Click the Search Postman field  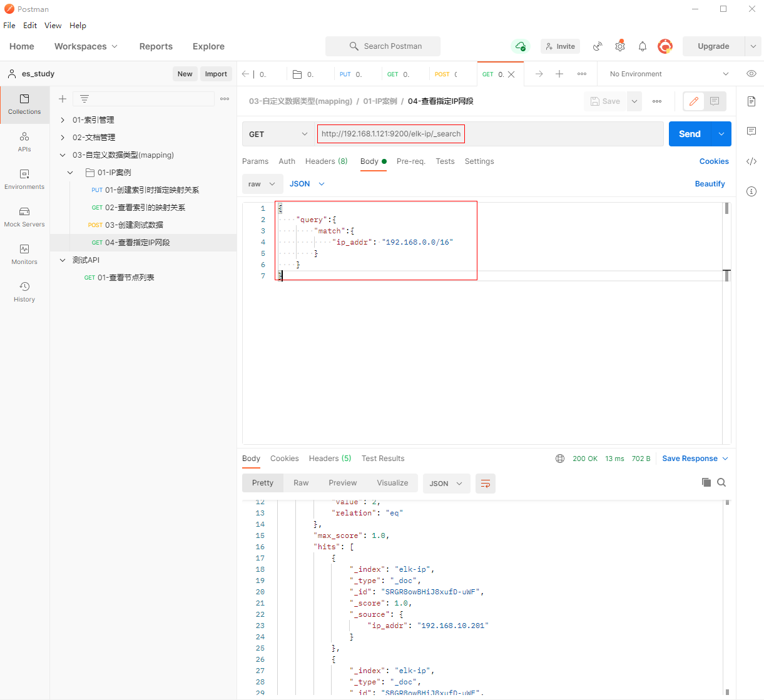[383, 46]
